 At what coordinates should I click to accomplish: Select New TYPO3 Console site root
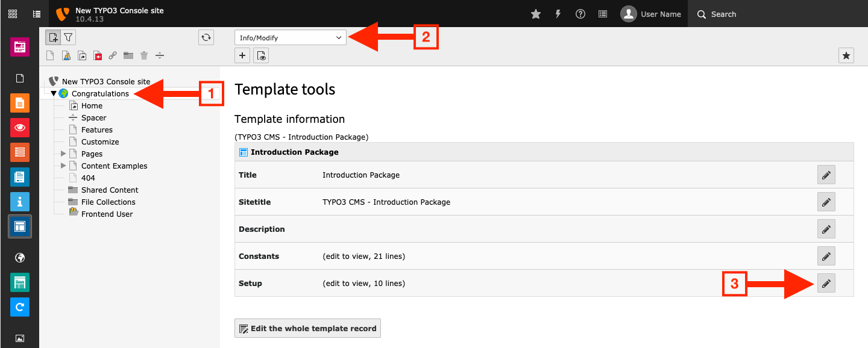tap(106, 81)
